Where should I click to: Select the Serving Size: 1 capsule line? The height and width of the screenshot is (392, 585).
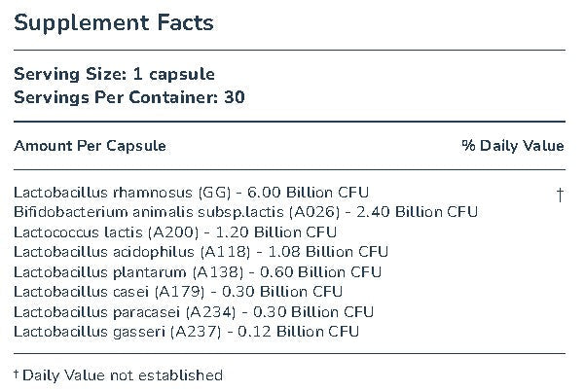click(x=114, y=74)
